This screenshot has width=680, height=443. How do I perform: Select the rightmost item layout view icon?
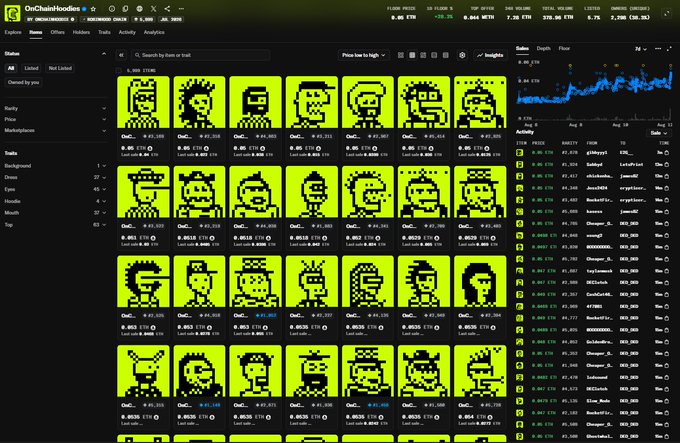tap(445, 55)
